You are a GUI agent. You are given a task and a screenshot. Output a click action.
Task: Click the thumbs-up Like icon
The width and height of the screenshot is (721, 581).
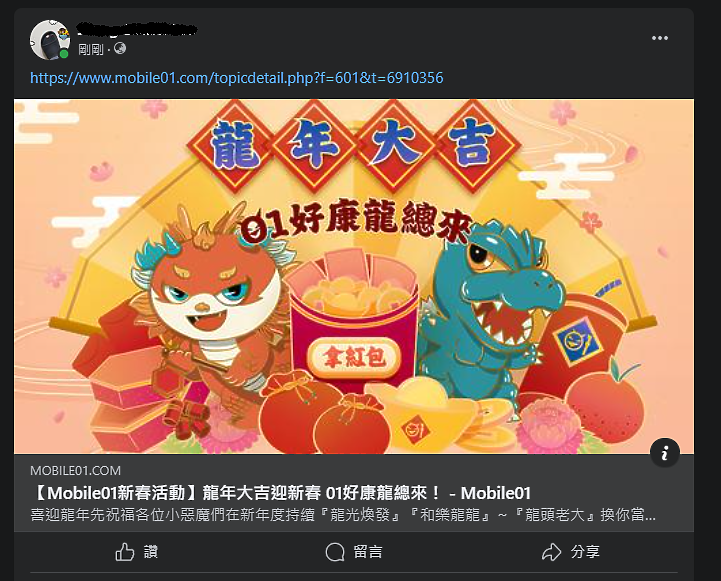click(125, 552)
